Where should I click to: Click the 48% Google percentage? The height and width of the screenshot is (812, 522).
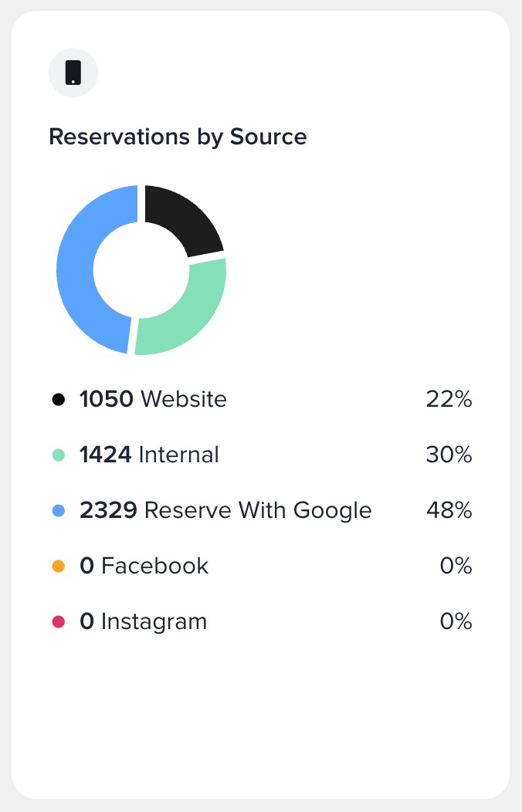449,511
